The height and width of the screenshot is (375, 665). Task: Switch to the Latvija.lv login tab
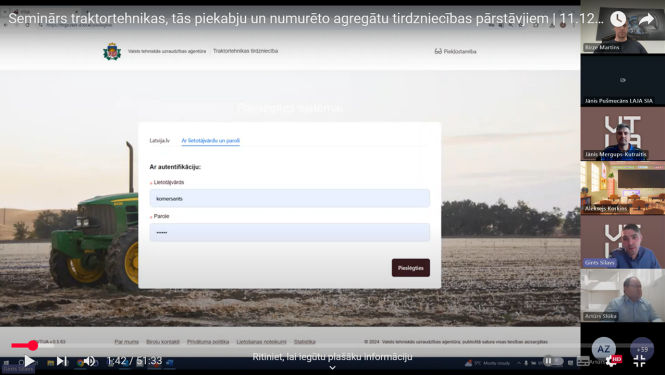159,140
